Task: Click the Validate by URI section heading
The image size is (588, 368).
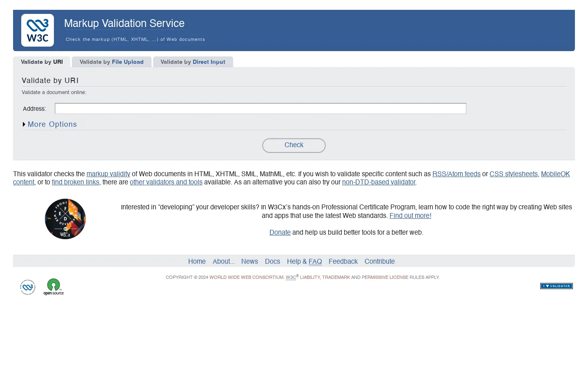Action: [x=50, y=81]
